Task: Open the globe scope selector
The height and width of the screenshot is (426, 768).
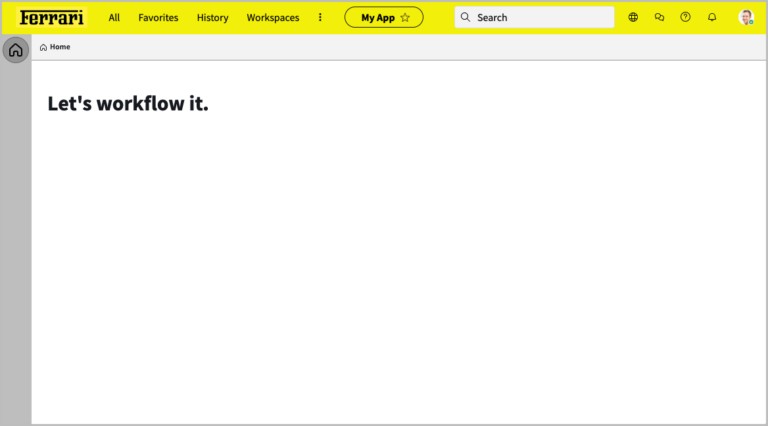Action: (633, 18)
